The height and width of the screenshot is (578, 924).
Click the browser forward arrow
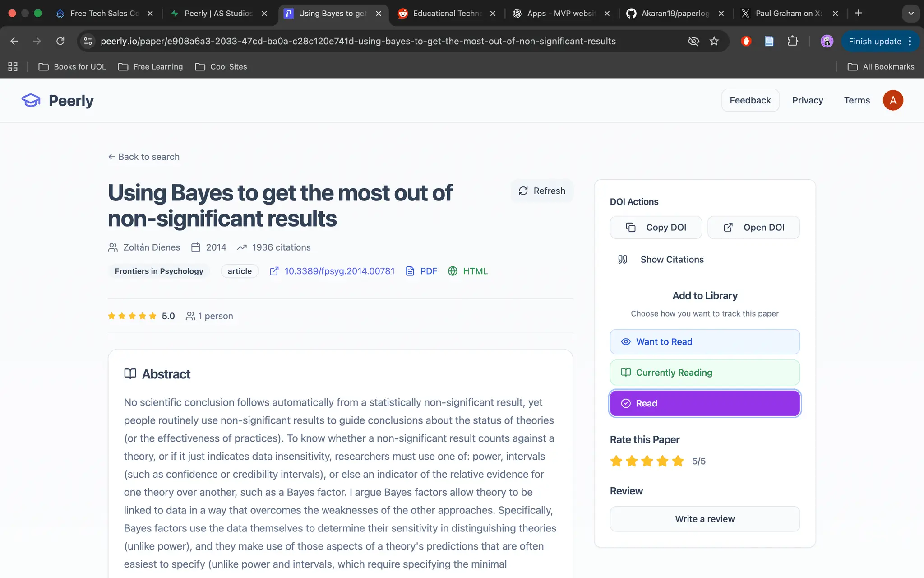pos(37,41)
